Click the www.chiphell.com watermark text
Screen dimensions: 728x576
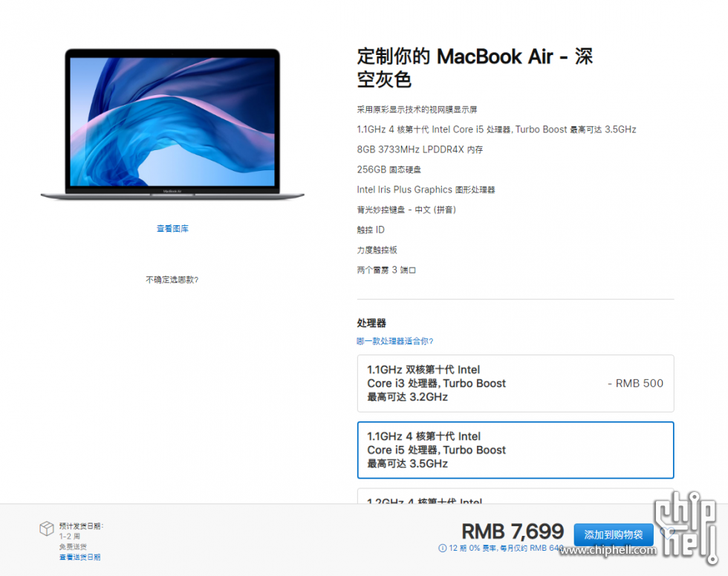coord(608,551)
